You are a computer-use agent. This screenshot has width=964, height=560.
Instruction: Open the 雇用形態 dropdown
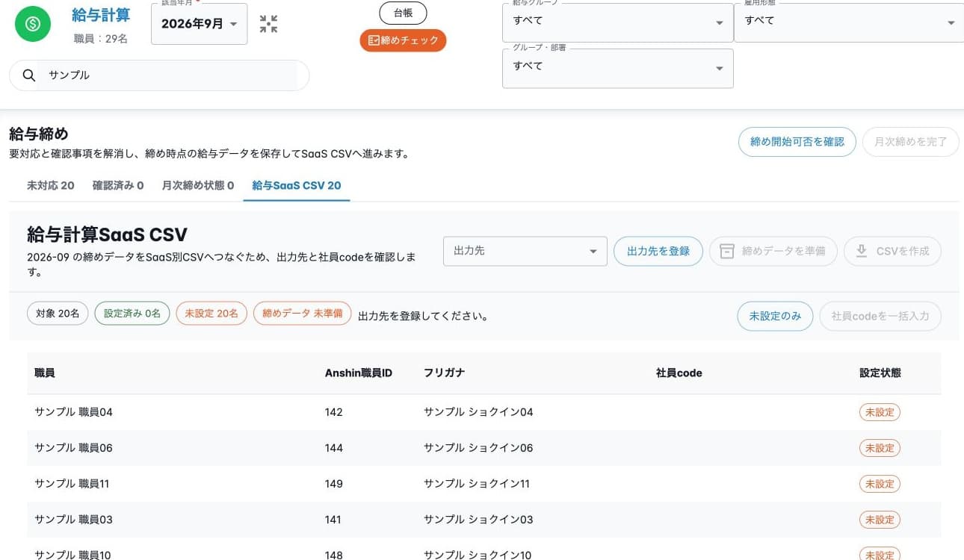coord(849,22)
